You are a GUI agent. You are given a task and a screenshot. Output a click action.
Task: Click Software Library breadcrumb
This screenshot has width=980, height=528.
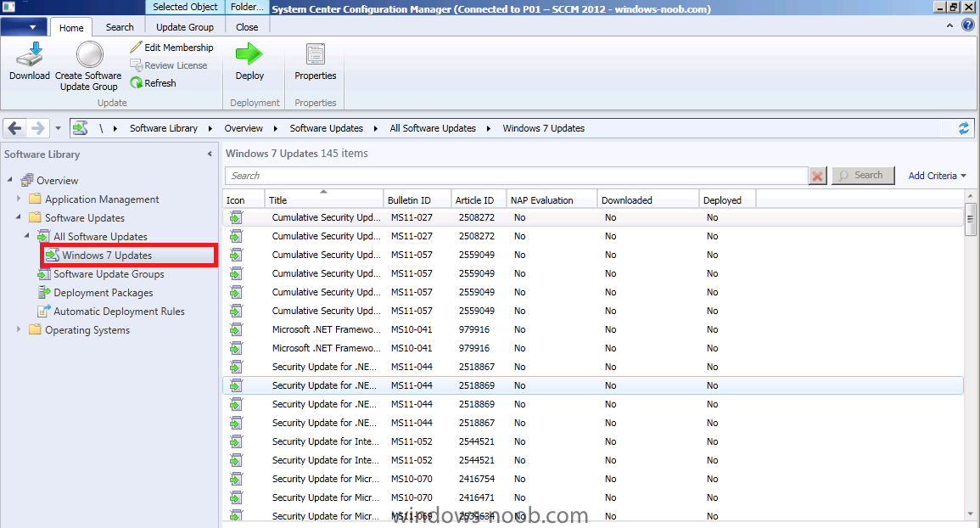(164, 128)
